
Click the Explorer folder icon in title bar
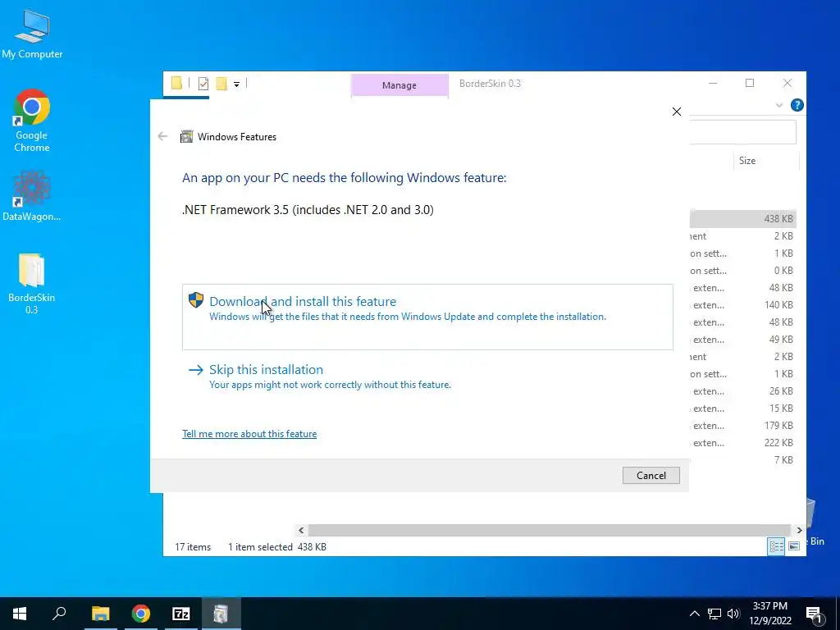pos(177,83)
